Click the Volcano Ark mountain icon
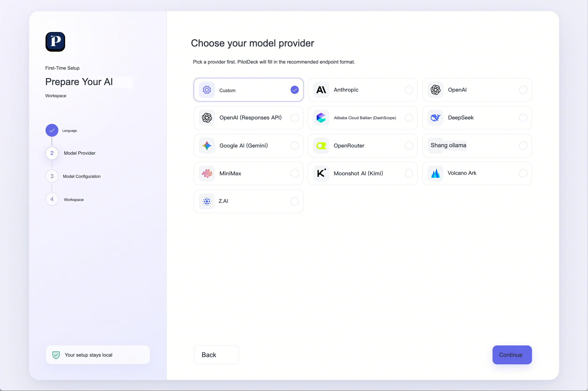Screen dimensions: 588x391 pos(435,173)
